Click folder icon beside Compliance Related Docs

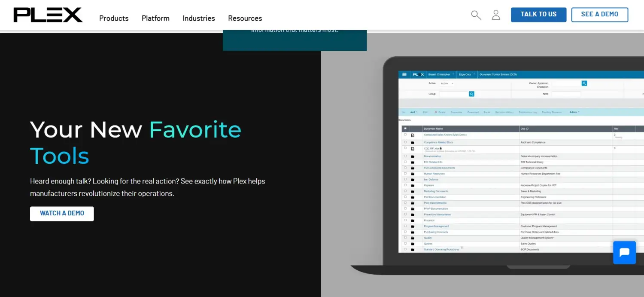pos(413,142)
